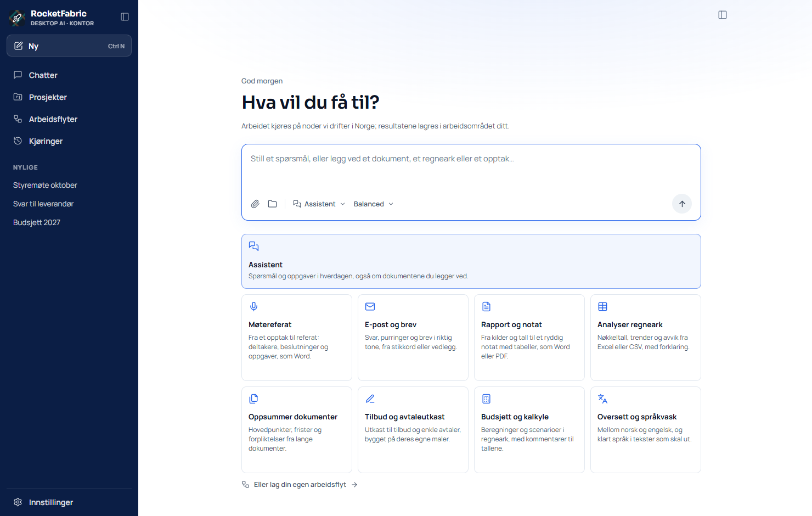Click the Prosjekter folder icon
The width and height of the screenshot is (812, 516).
tap(18, 97)
